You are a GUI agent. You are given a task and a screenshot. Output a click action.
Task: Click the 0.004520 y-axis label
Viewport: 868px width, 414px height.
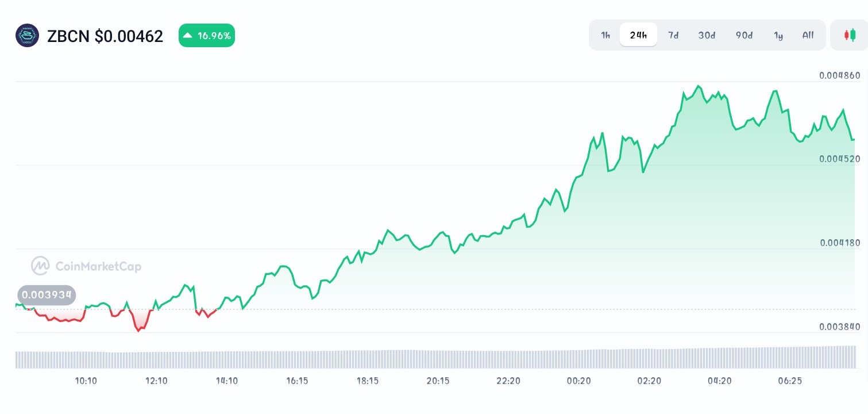[840, 159]
